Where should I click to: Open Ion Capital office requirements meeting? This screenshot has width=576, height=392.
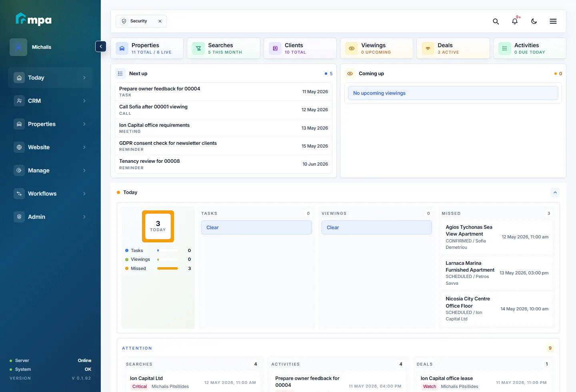224,128
